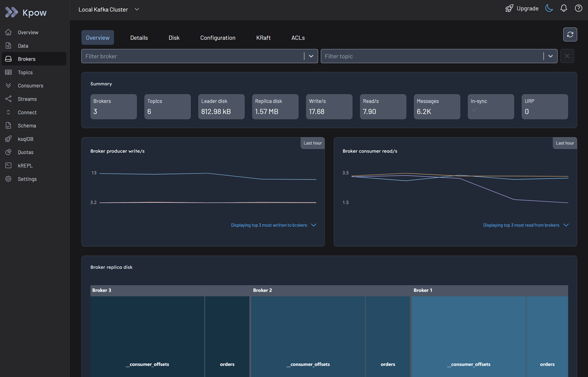Click the Kpow logo icon
Viewport: 588px width, 377px height.
(12, 12)
